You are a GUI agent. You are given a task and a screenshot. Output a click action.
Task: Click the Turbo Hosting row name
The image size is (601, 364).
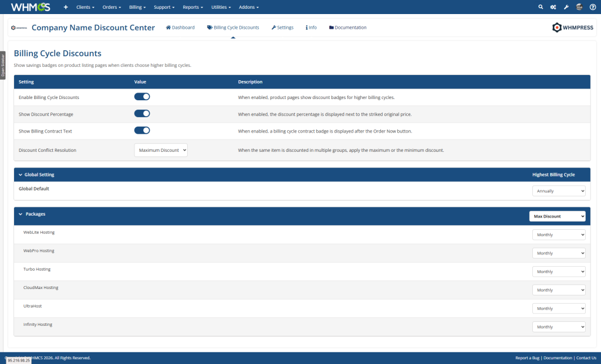(x=37, y=269)
